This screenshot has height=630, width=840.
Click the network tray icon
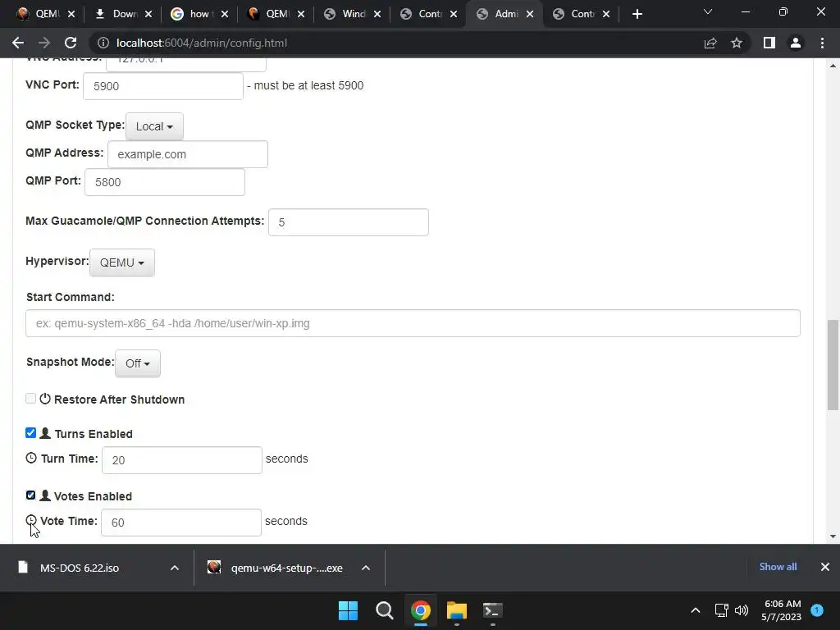point(722,610)
